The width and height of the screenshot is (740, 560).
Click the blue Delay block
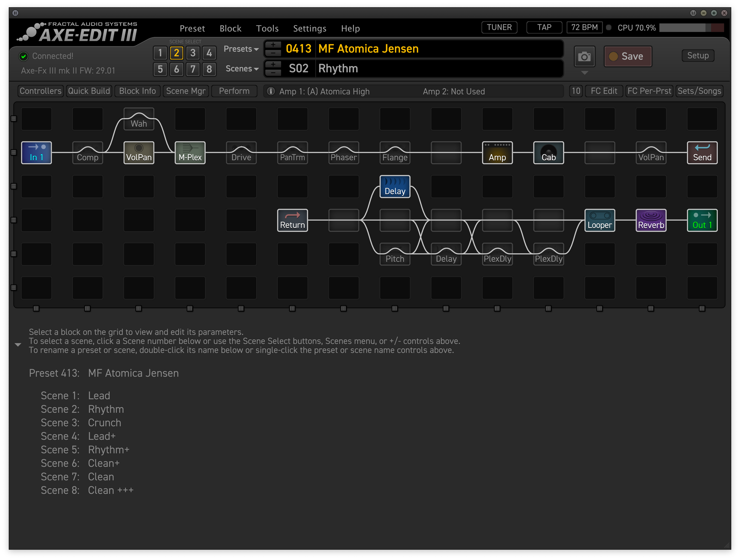[x=395, y=187]
